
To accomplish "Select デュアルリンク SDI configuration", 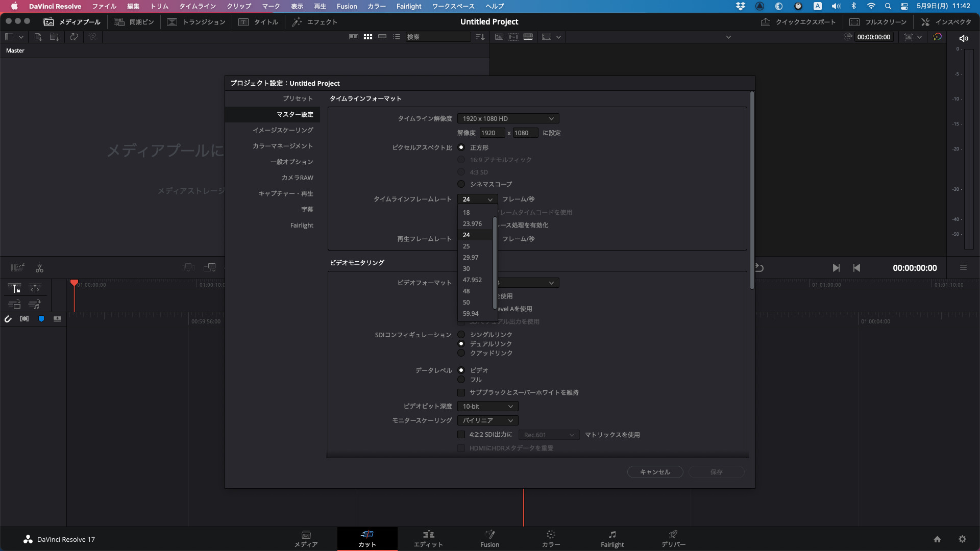I will click(x=461, y=344).
